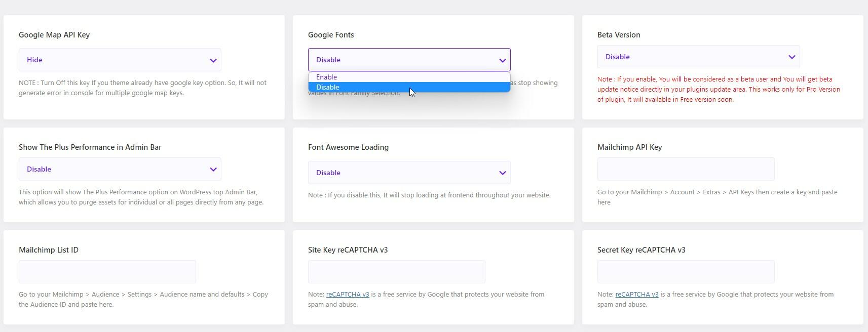Click the Mailchimp API Keys instruction text
This screenshot has width=868, height=332.
coord(717,197)
